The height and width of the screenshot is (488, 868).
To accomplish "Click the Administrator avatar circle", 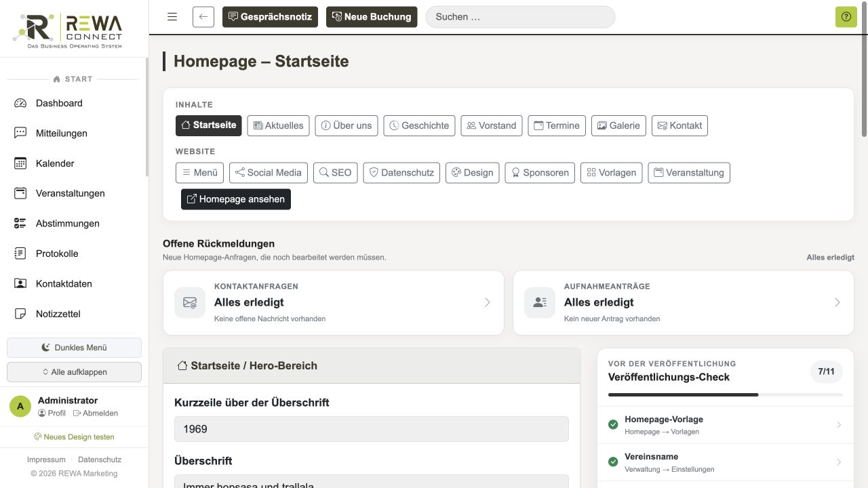I will point(20,406).
